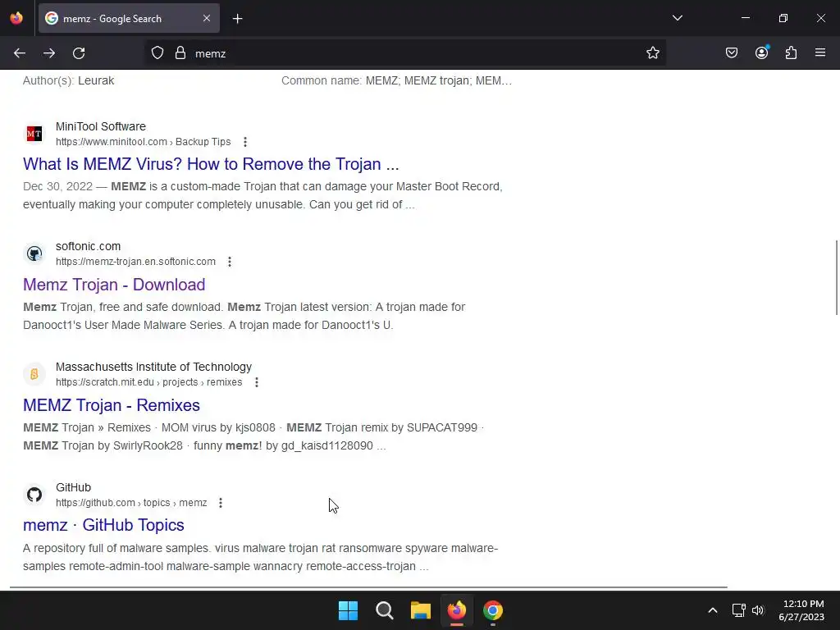
Task: Open Windows taskbar Search
Action: coord(385,610)
